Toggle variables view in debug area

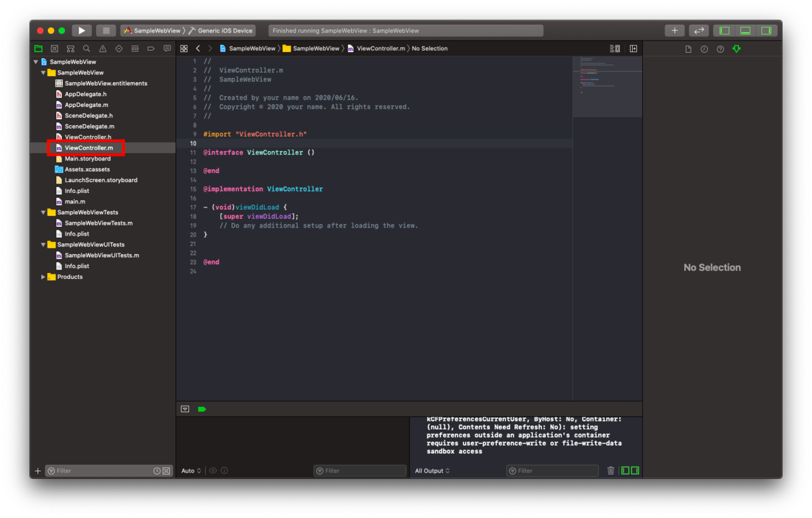(x=625, y=471)
